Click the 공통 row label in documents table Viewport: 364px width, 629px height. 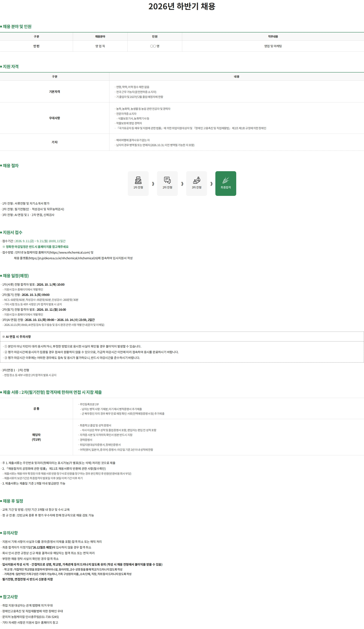36,409
